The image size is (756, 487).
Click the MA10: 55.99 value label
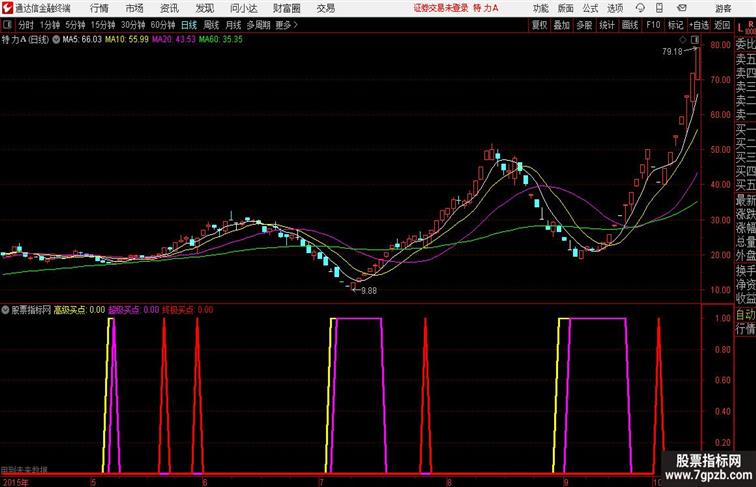click(x=127, y=40)
